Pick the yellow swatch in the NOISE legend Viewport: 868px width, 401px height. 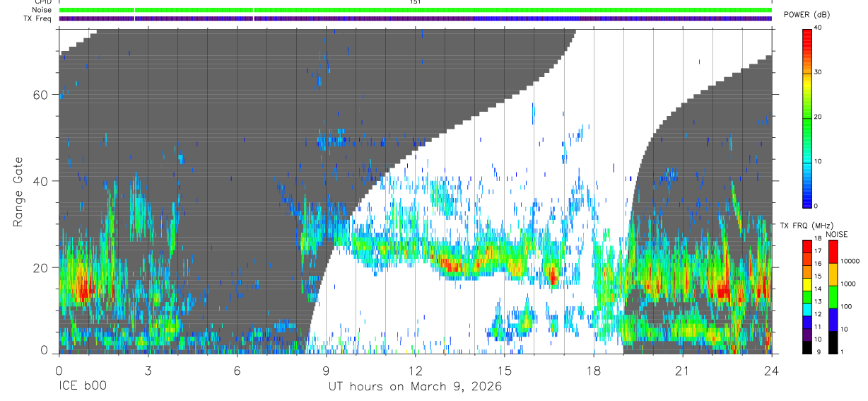[833, 274]
